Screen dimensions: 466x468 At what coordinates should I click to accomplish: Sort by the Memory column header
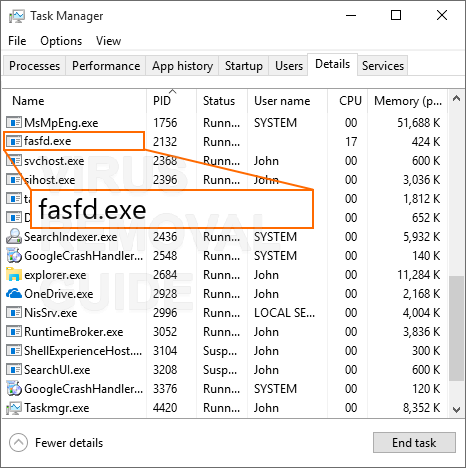(408, 101)
